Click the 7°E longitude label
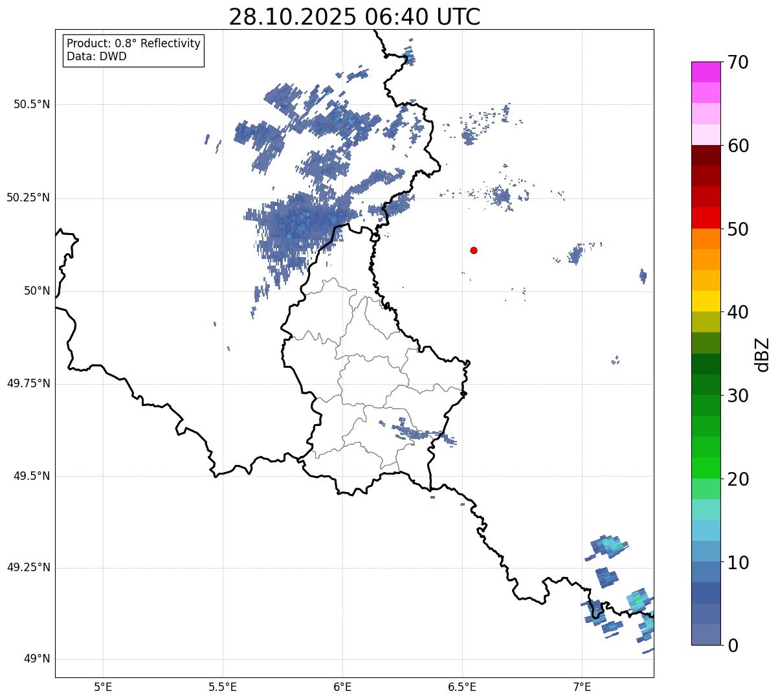Image resolution: width=778 pixels, height=700 pixels. pos(582,686)
